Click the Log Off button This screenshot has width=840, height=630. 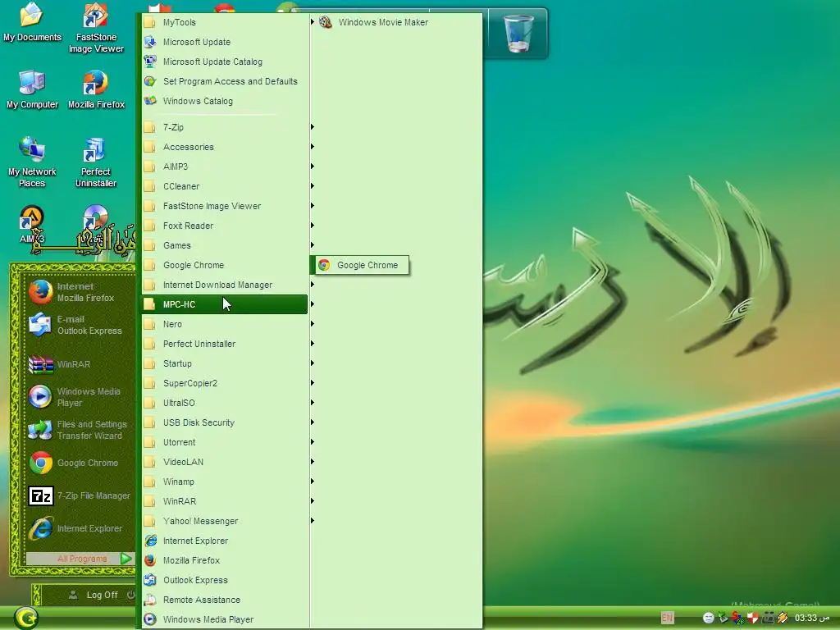pyautogui.click(x=94, y=596)
